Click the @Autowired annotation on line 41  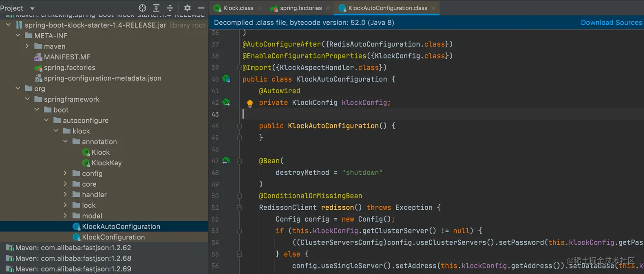coord(279,91)
